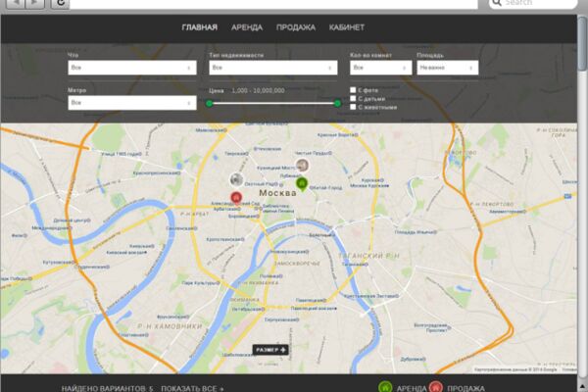Open the Метро dropdown
This screenshot has height=392, width=588.
tap(132, 102)
